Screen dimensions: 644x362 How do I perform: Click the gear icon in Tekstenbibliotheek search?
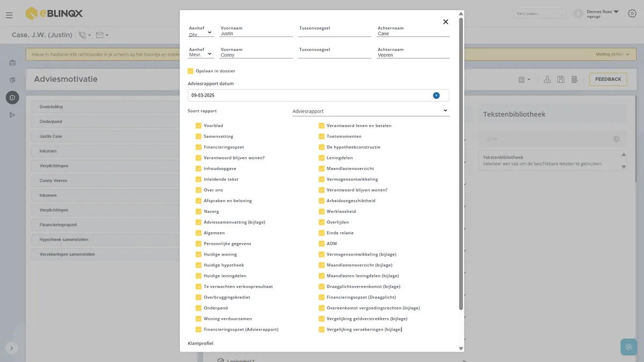[x=617, y=139]
